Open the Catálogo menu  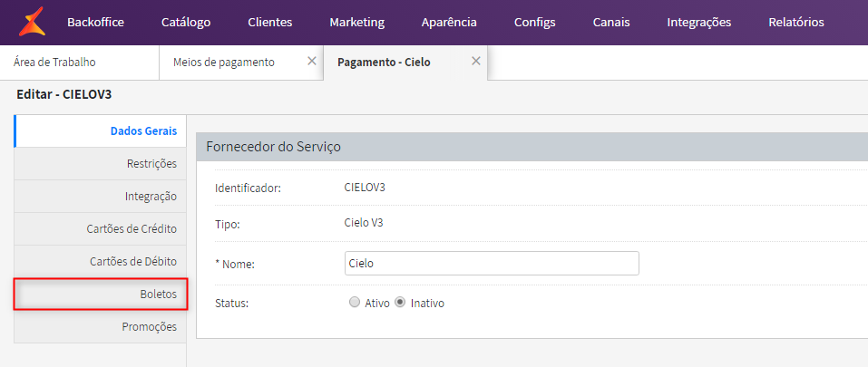point(186,23)
